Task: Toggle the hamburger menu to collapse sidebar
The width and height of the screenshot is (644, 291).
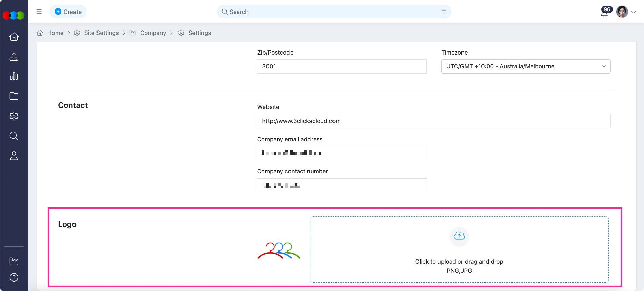Action: point(39,12)
